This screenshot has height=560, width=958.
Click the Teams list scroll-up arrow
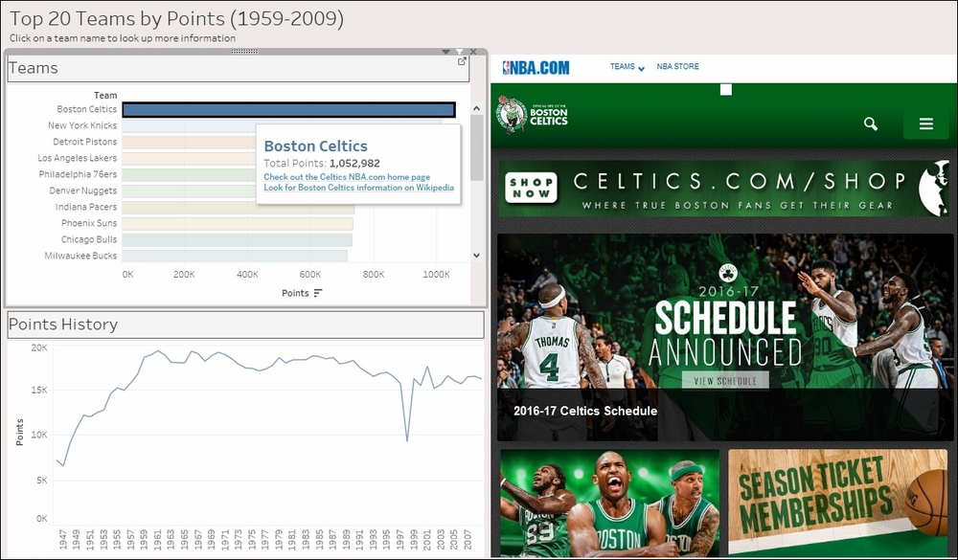click(476, 109)
